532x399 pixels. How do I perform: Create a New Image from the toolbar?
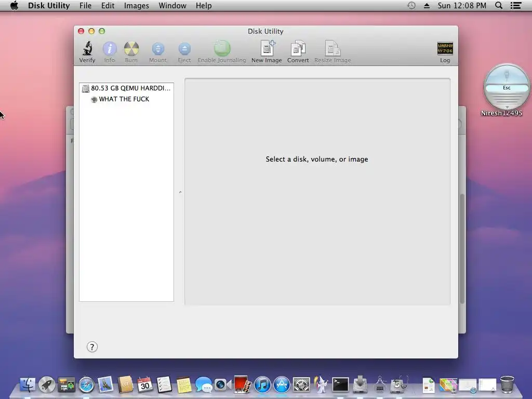(x=267, y=52)
